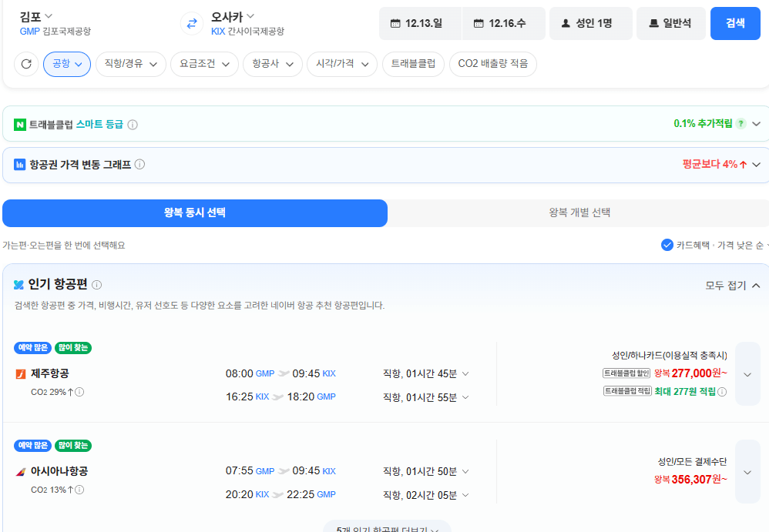Click the 트래블클럽 할인 tag on 제주항공 fare
This screenshot has width=769, height=532.
626,373
